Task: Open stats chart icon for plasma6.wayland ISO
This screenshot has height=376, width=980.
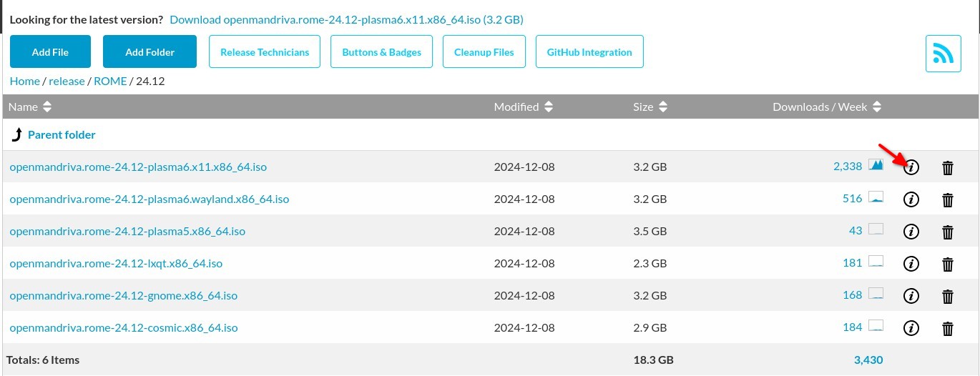Action: (x=876, y=197)
